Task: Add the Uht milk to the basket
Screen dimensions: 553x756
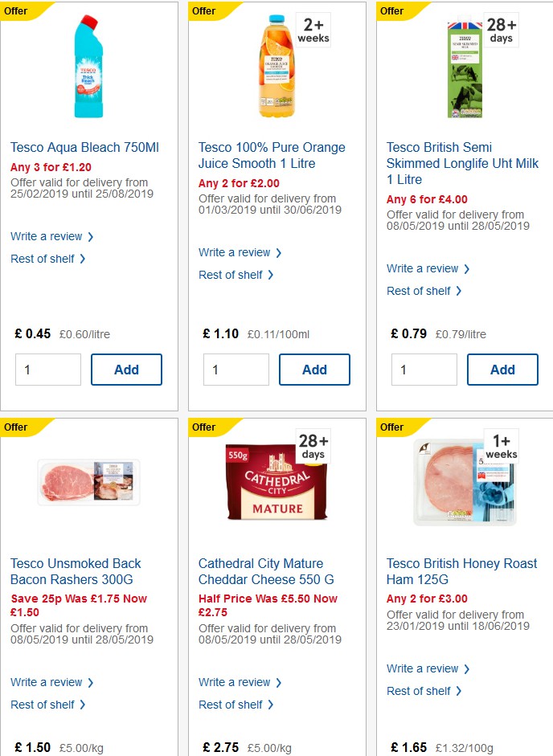Action: 502,370
